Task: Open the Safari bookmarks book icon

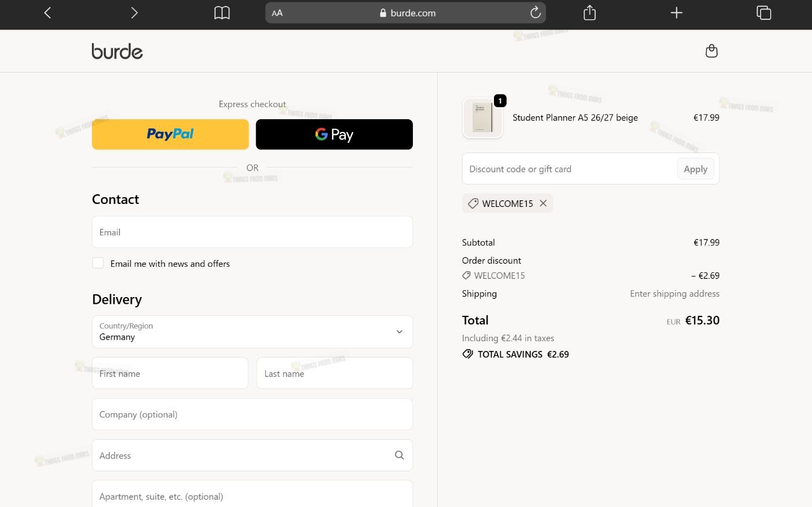Action: coord(222,13)
